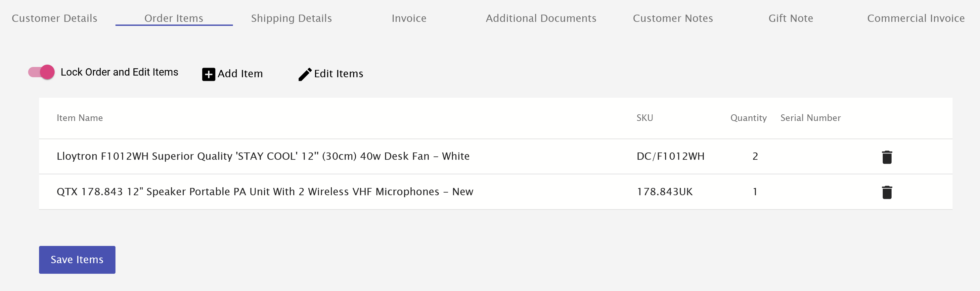
Task: Switch to the Invoice tab
Action: (x=409, y=18)
